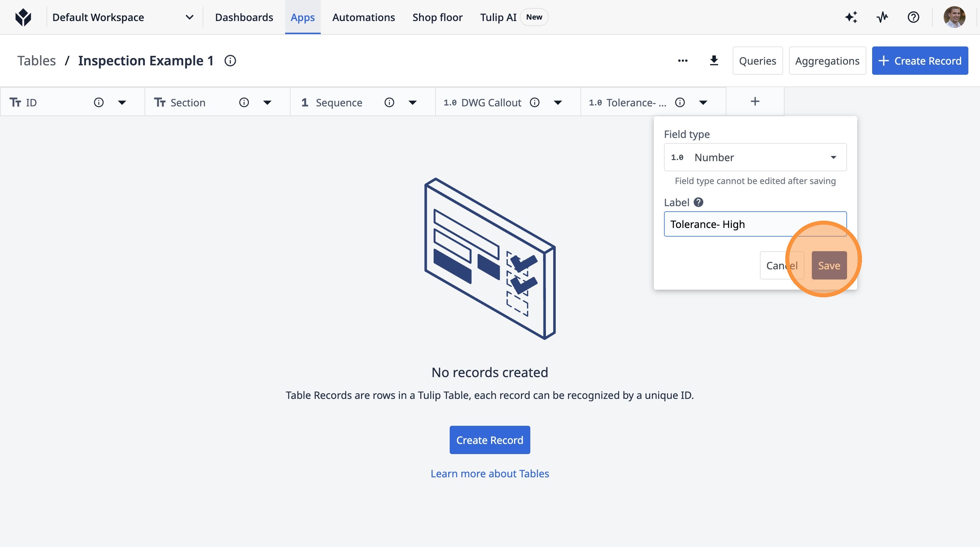The height and width of the screenshot is (547, 980).
Task: Save the new Tolerance- High field
Action: pos(829,265)
